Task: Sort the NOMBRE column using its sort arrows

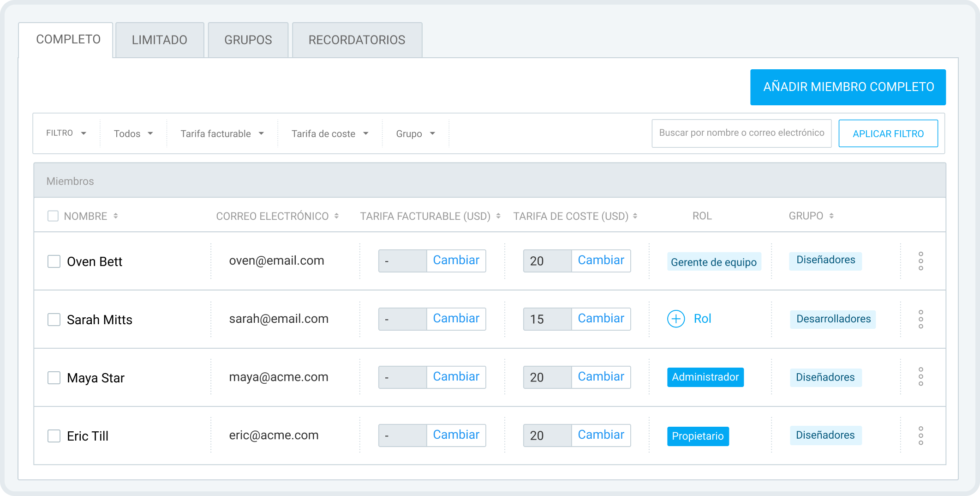Action: (x=116, y=216)
